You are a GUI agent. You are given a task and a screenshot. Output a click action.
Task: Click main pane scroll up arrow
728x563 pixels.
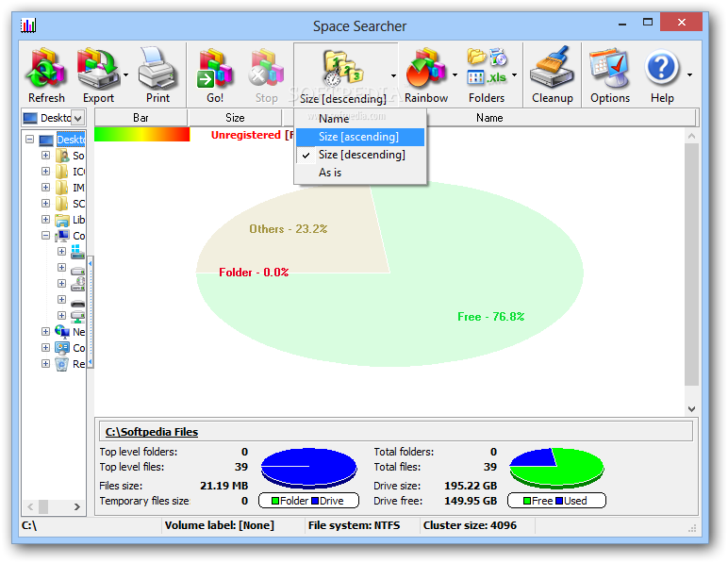click(691, 136)
